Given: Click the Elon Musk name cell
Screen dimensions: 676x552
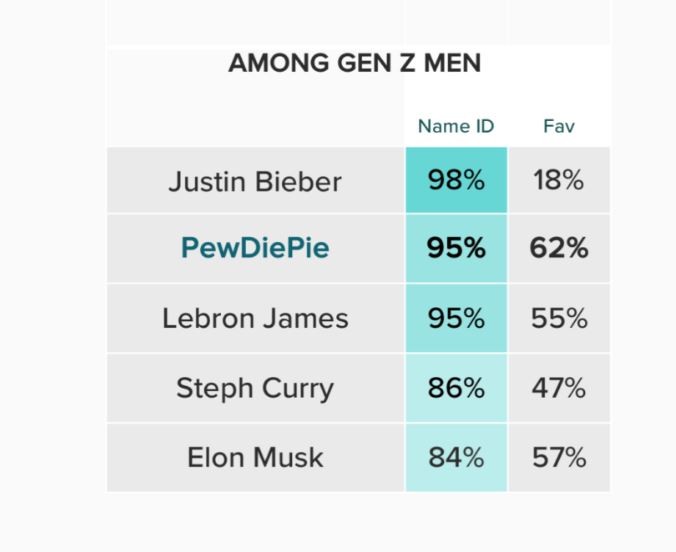Looking at the screenshot, I should click(x=255, y=458).
